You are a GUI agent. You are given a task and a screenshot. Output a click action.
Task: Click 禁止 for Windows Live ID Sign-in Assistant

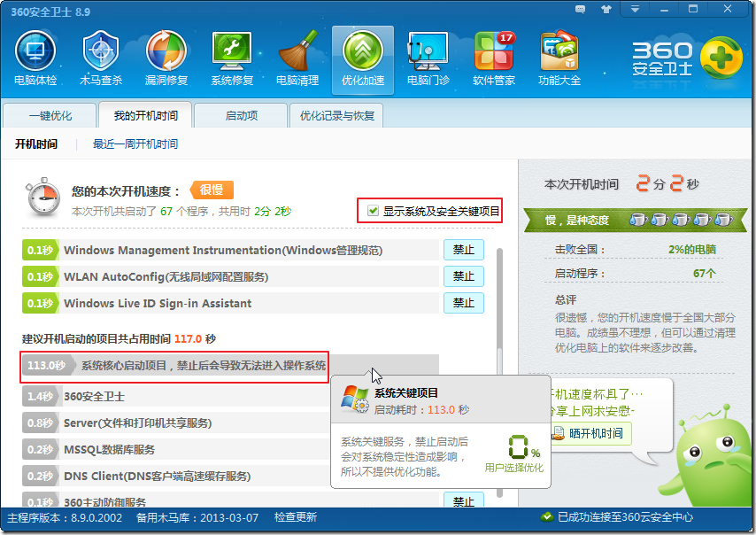(x=463, y=303)
